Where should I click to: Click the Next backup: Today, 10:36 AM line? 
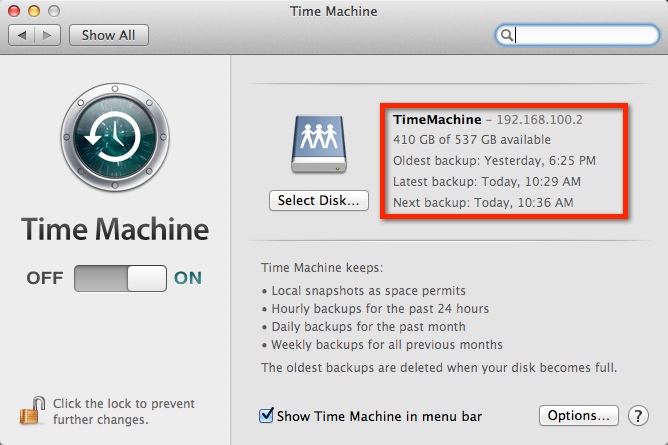point(483,203)
